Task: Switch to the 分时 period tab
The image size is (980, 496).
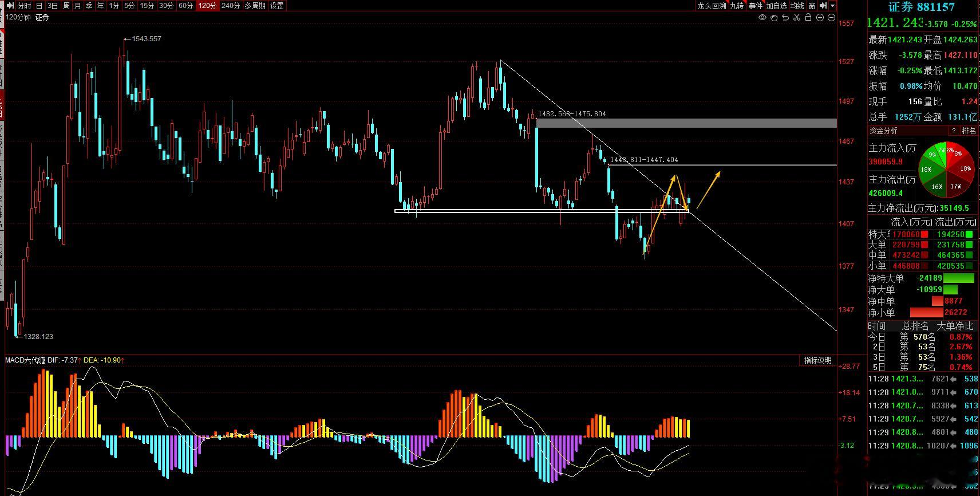Action: pos(25,6)
